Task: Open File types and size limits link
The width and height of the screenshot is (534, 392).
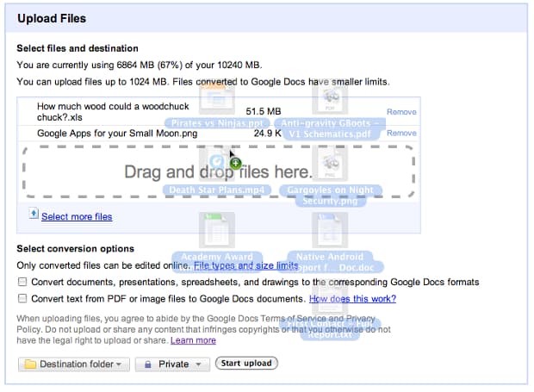Action: [x=245, y=265]
